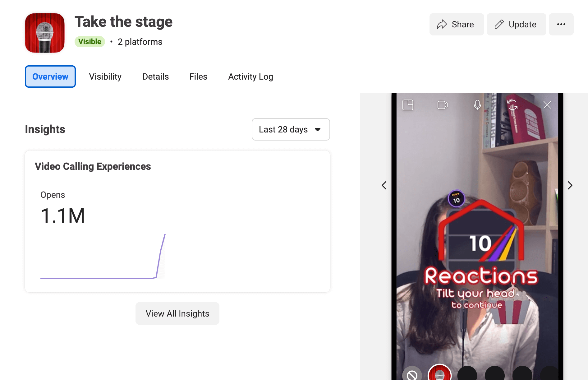Select the microphone effect thumbnail in tray
The width and height of the screenshot is (588, 380).
click(439, 374)
